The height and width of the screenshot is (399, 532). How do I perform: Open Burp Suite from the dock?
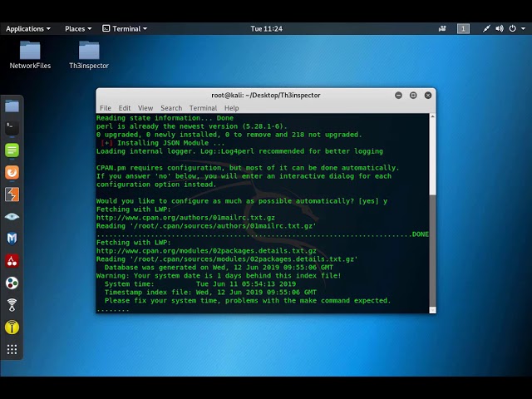point(12,195)
